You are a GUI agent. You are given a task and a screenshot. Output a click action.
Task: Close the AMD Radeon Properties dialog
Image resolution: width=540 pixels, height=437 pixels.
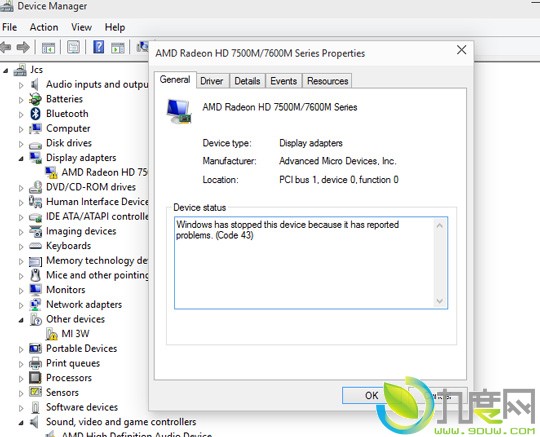461,50
